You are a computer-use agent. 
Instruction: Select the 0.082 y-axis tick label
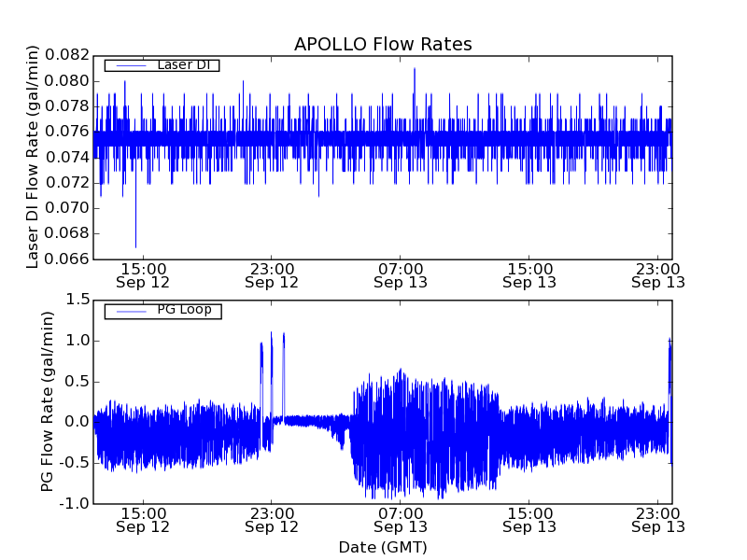coord(67,55)
